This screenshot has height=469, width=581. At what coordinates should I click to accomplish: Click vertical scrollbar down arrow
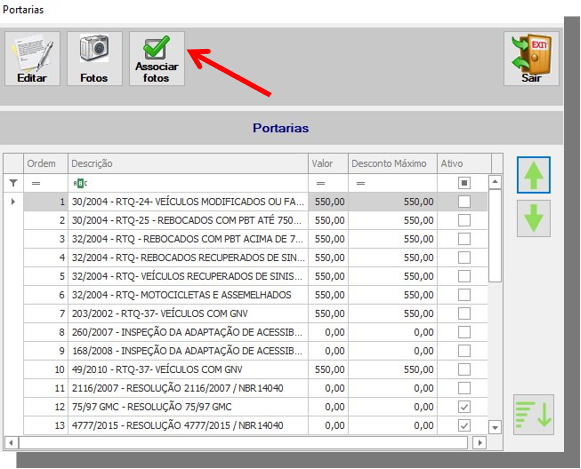point(495,428)
